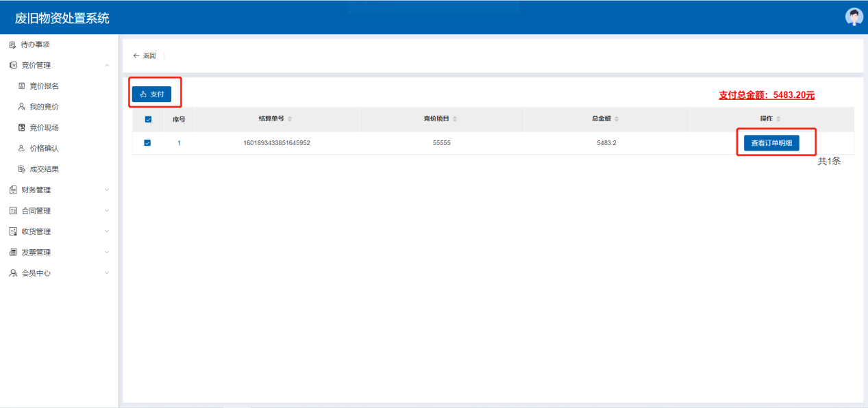Image resolution: width=868 pixels, height=408 pixels.
Task: Click the 价格确认 menu icon
Action: [21, 149]
